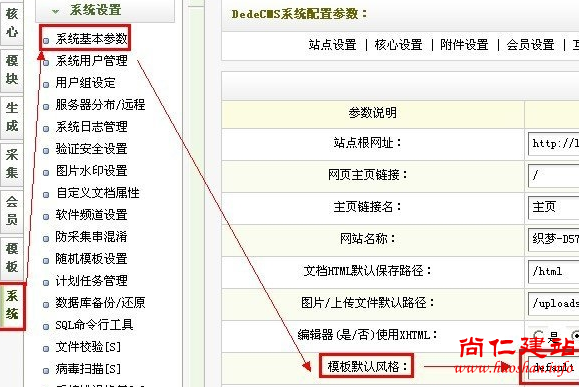Click bullet icon beside SQL命令行工具
The image size is (579, 387).
(x=46, y=327)
